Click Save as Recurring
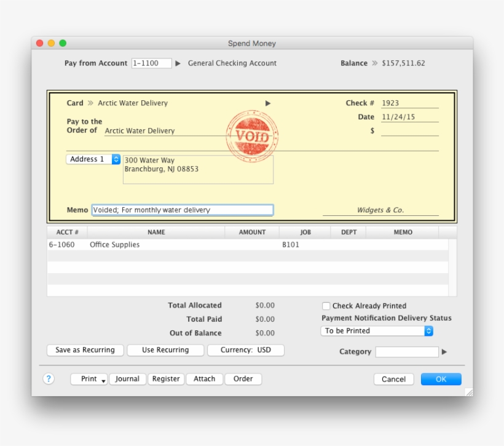Image resolution: width=504 pixels, height=446 pixels. click(x=85, y=350)
